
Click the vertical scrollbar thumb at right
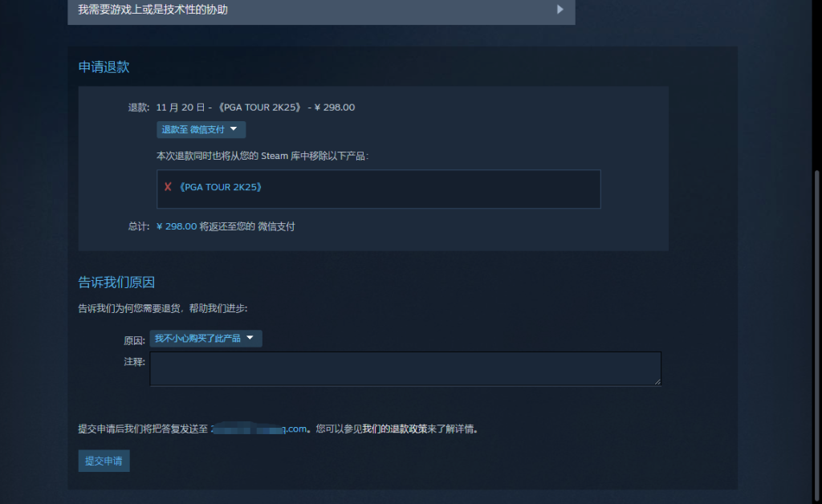coord(816,335)
